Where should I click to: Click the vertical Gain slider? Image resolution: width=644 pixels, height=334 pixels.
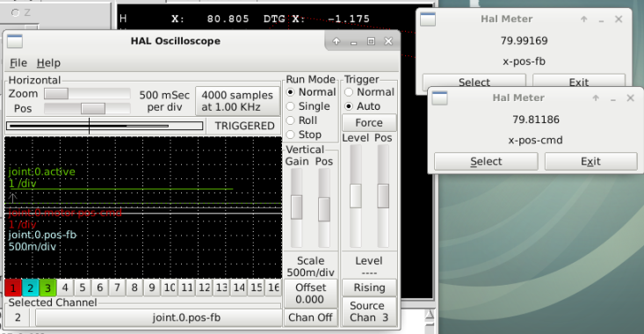point(297,207)
